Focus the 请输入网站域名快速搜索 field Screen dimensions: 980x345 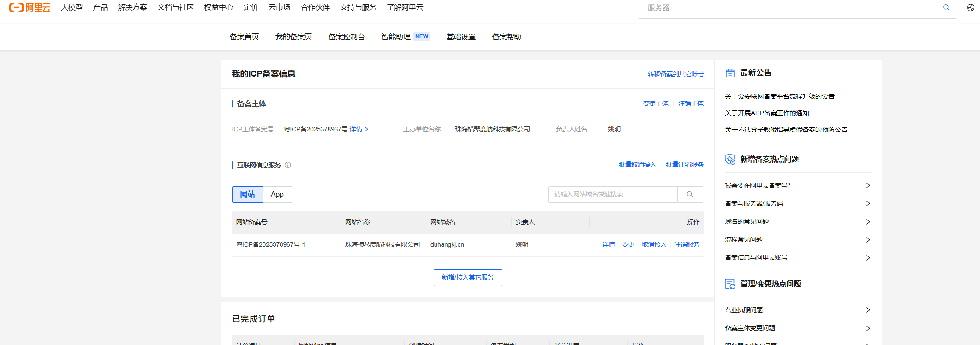coord(613,195)
